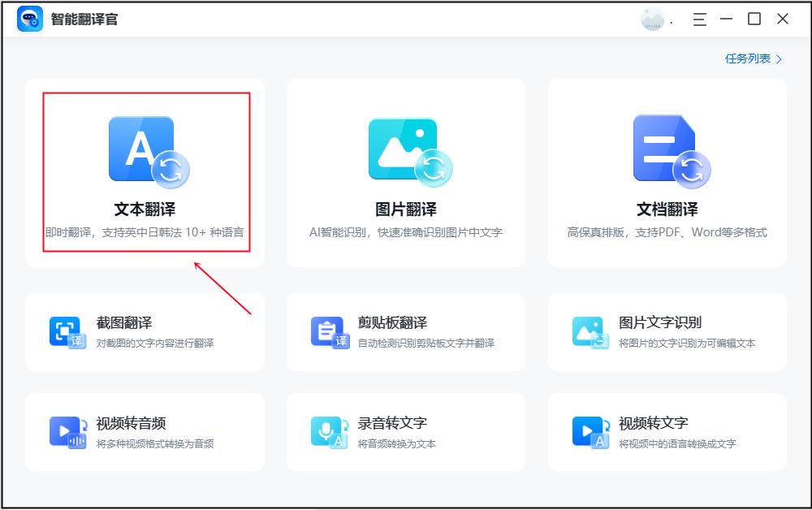Click the 截图翻译 card title
This screenshot has height=510, width=812.
point(123,321)
